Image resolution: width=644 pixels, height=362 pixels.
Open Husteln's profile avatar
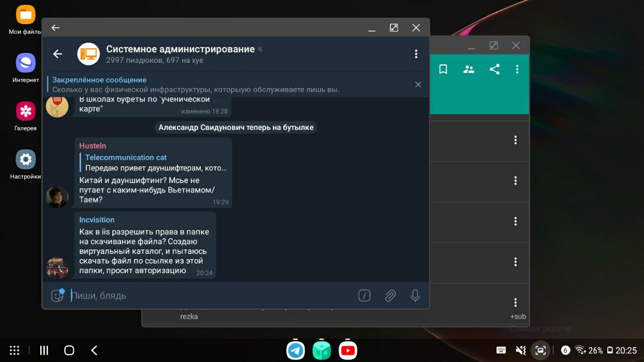pos(57,197)
